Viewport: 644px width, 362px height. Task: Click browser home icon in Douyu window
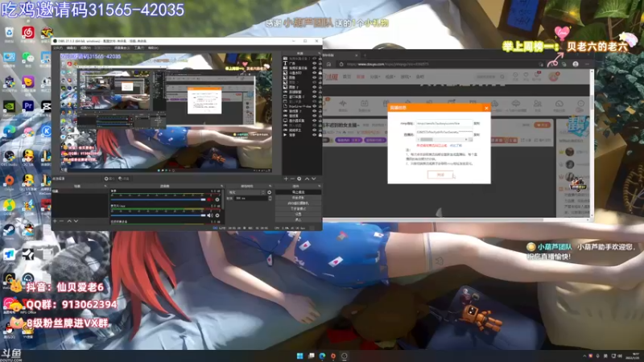click(x=328, y=64)
